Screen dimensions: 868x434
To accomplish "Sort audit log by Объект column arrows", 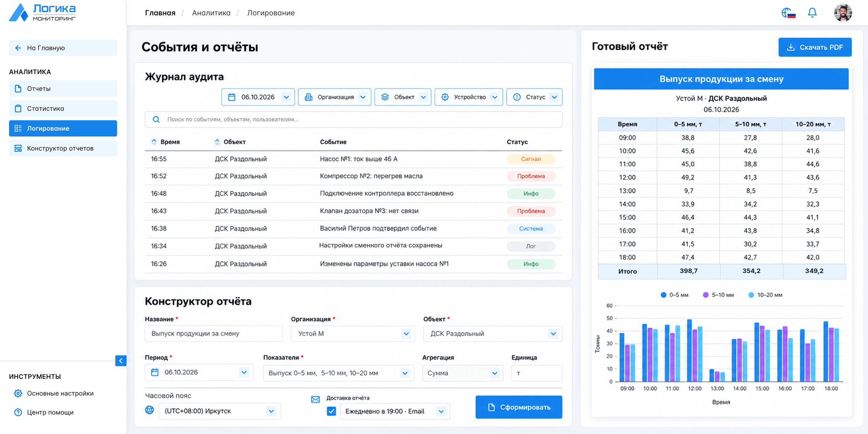I will (x=217, y=142).
